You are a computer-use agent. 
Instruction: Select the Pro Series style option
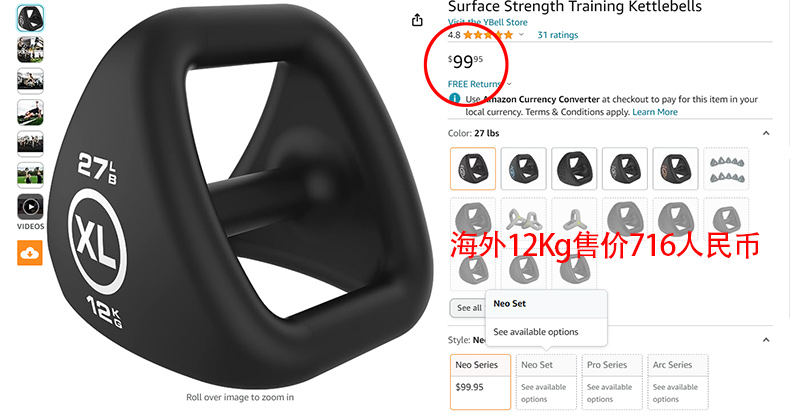pyautogui.click(x=612, y=382)
